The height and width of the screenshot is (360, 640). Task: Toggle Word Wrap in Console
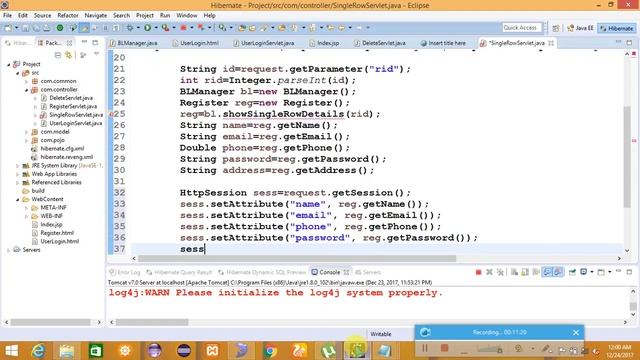click(x=536, y=272)
